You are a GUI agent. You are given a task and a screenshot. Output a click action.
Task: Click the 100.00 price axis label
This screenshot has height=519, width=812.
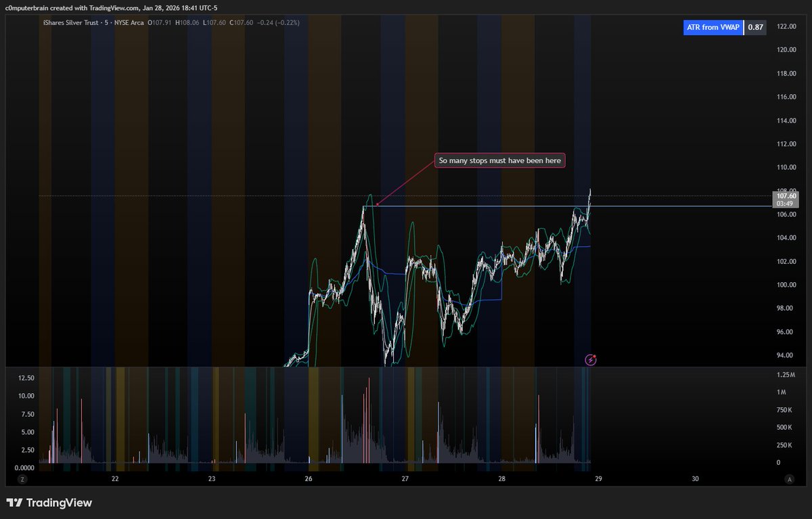786,285
